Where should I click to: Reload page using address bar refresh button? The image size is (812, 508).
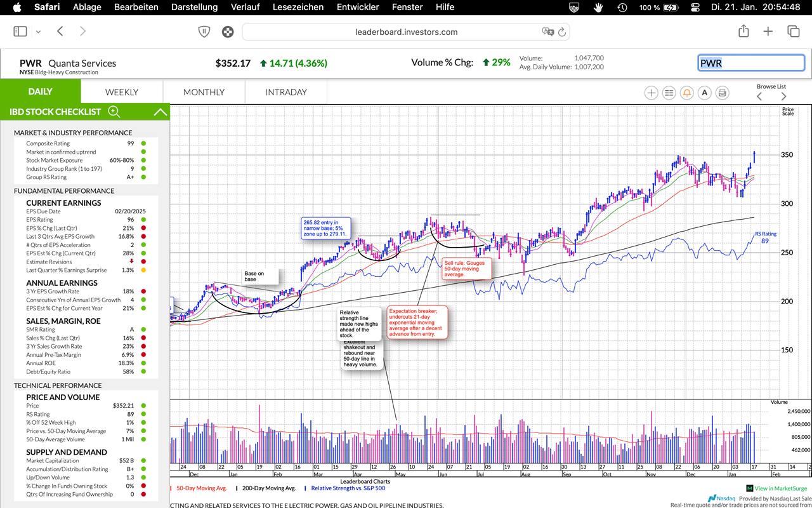tap(562, 32)
